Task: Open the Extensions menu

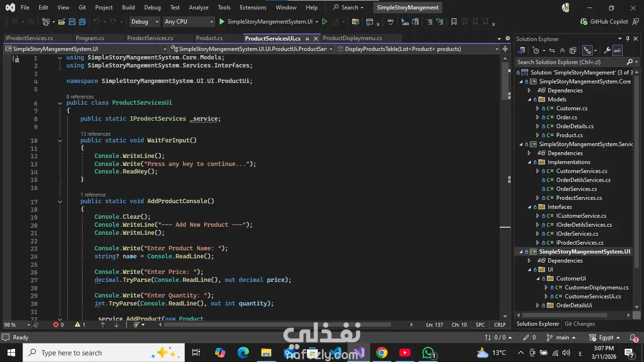Action: pyautogui.click(x=253, y=8)
